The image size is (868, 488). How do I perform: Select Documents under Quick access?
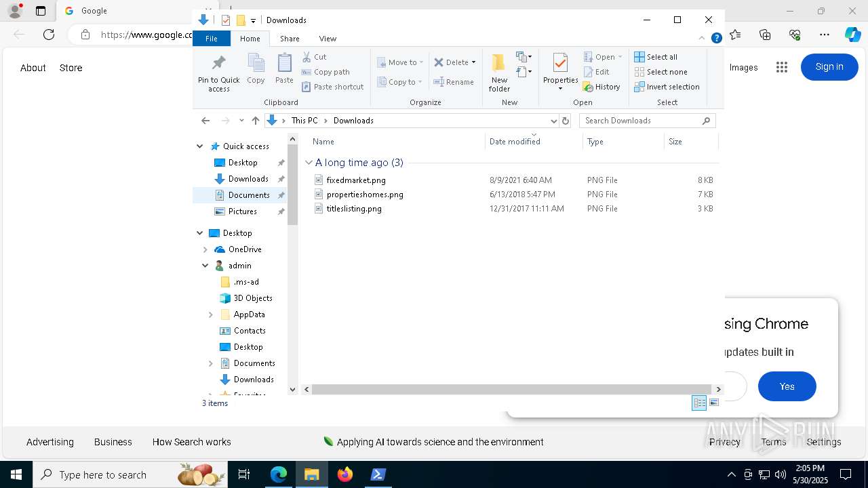click(x=249, y=195)
